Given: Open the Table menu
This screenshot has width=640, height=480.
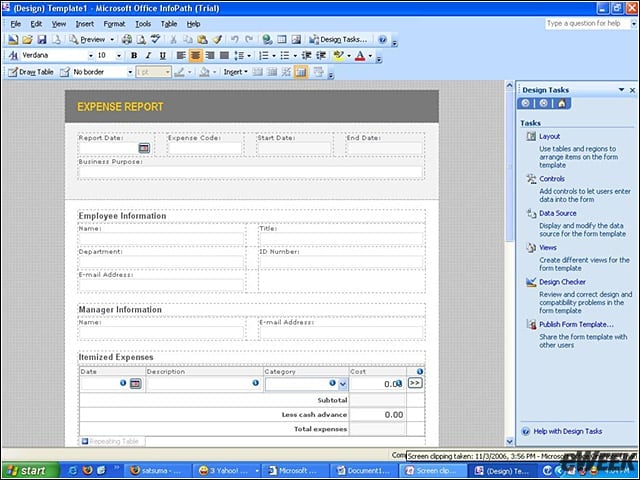Looking at the screenshot, I should [169, 24].
